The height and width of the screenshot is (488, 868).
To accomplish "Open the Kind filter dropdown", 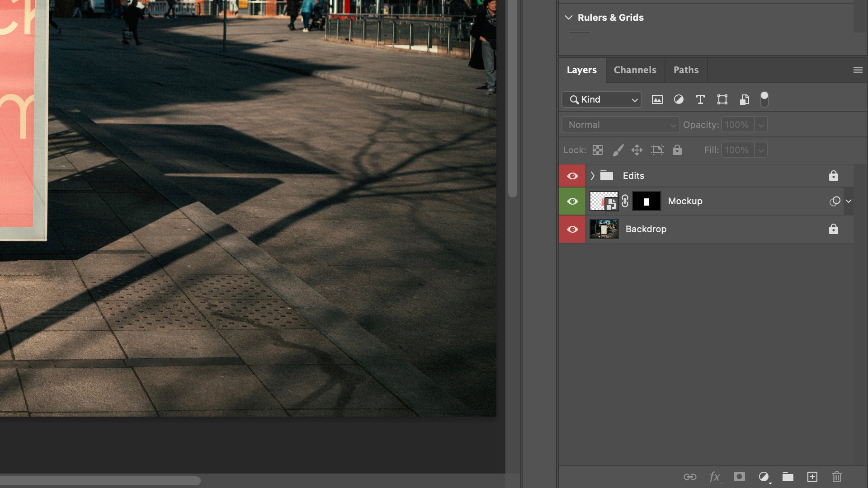I will tap(601, 99).
